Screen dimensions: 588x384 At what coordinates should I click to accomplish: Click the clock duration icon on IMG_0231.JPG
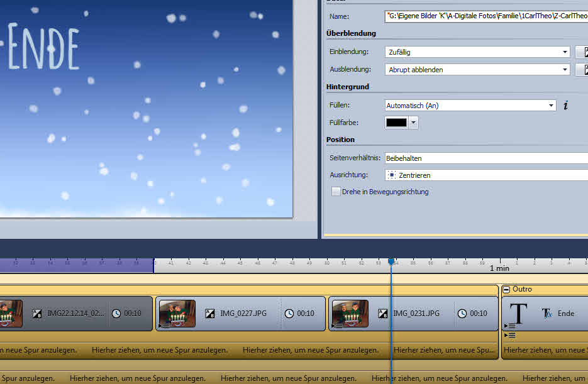click(462, 314)
